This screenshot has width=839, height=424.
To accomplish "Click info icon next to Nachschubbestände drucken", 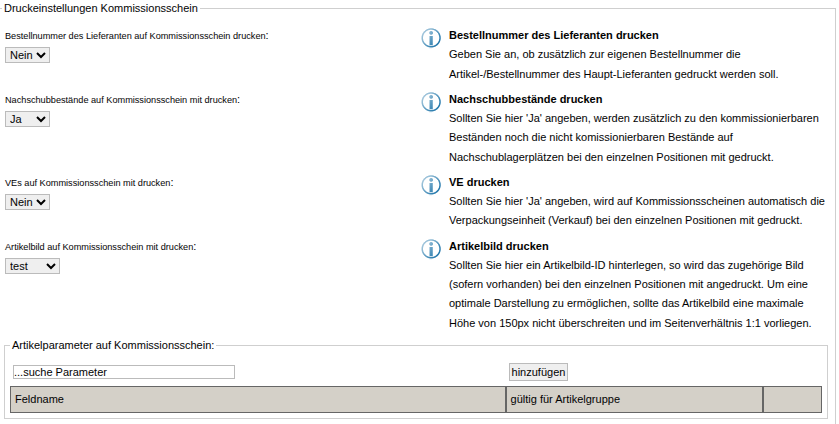I will pyautogui.click(x=430, y=102).
